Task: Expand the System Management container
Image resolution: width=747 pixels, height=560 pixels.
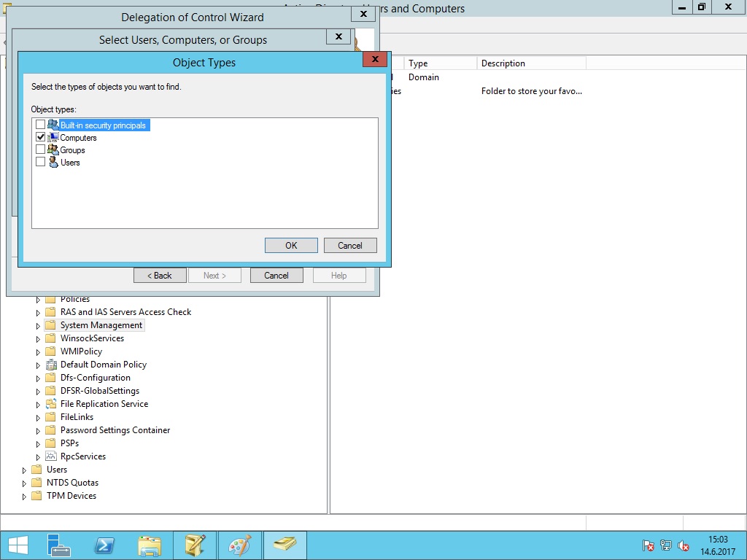Action: pos(39,326)
